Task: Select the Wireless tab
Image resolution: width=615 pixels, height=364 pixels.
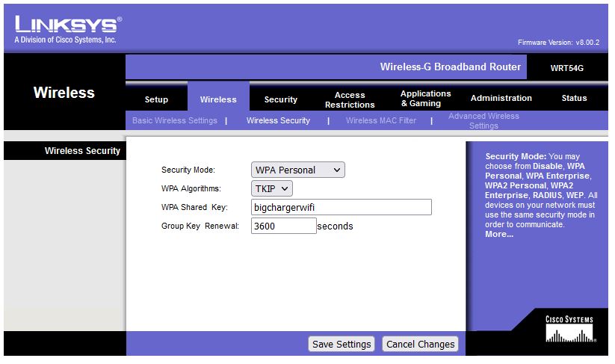Action: tap(218, 99)
